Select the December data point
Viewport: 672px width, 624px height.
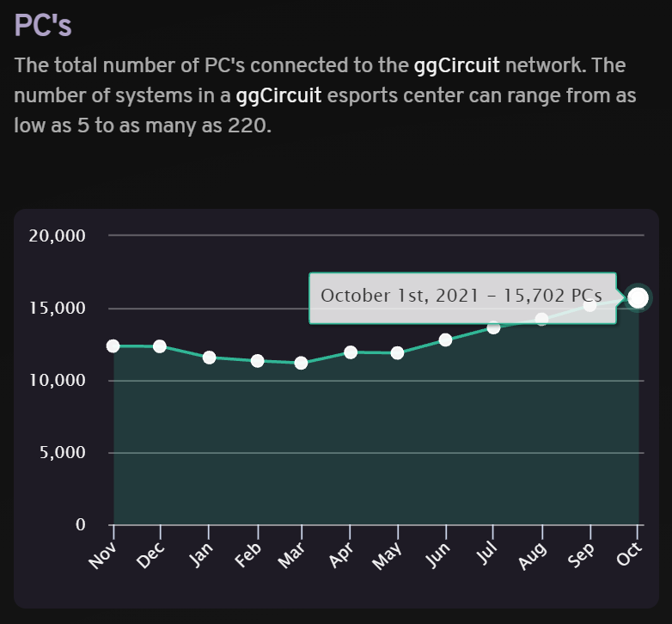coord(160,346)
